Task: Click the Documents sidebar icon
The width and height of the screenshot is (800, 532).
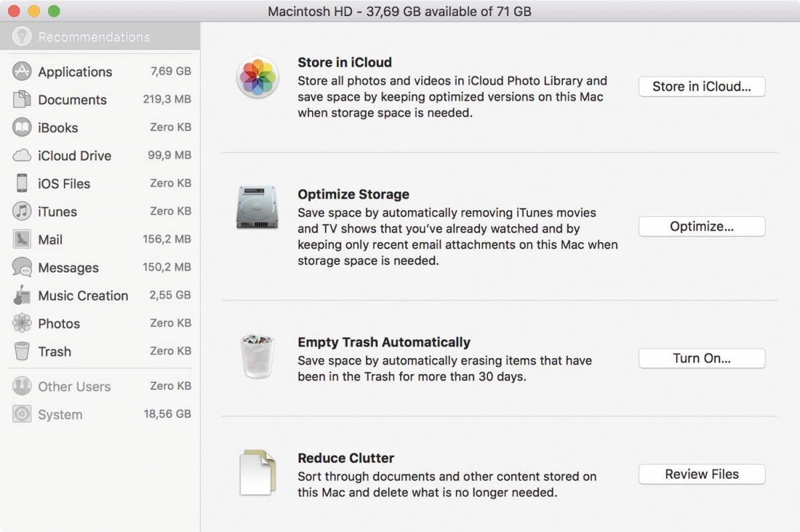Action: point(23,99)
